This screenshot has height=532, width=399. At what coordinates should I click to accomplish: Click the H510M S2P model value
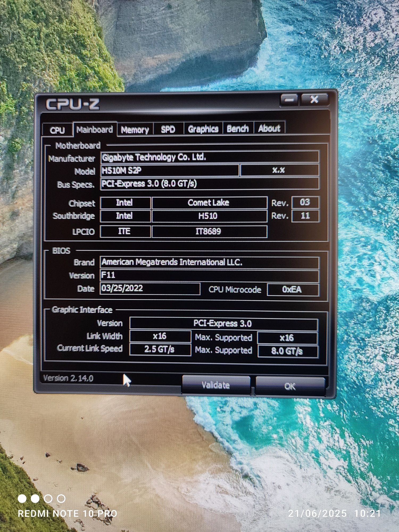[169, 171]
